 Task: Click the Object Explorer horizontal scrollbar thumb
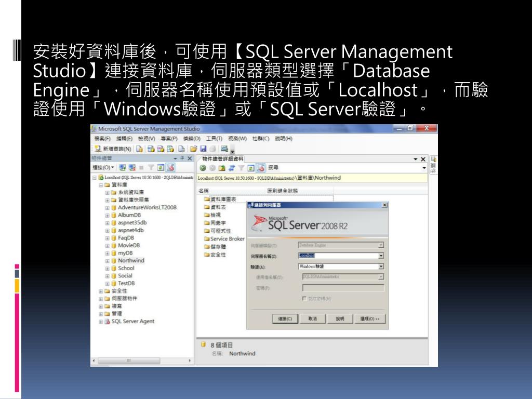tap(129, 361)
